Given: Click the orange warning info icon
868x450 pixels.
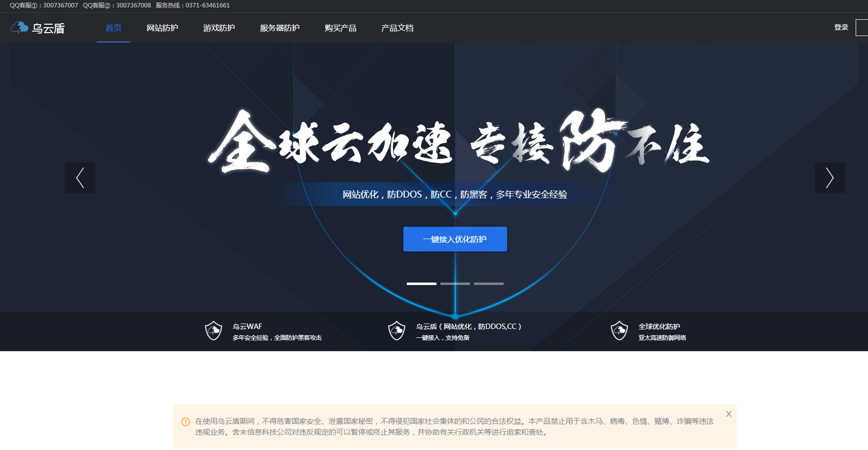Looking at the screenshot, I should pos(186,422).
